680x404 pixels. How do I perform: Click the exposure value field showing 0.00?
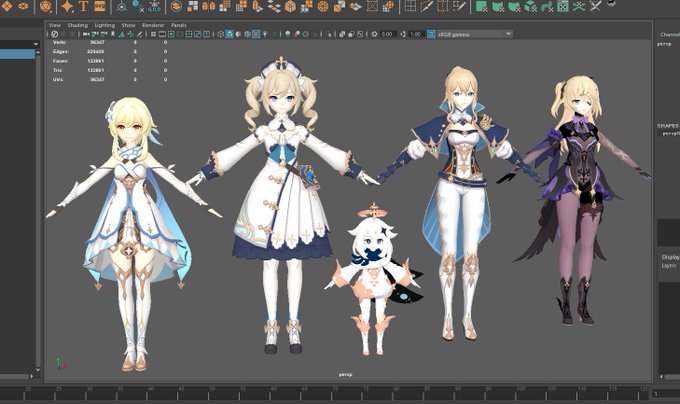coord(387,34)
